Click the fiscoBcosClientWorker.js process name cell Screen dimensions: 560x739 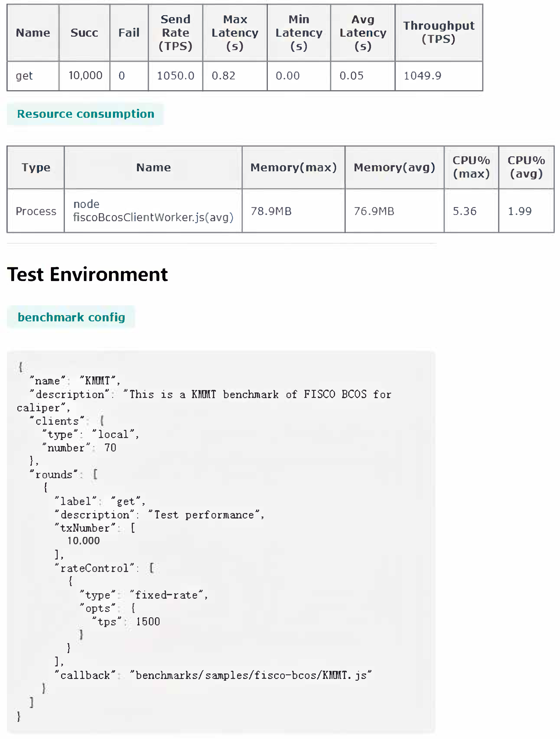(153, 211)
